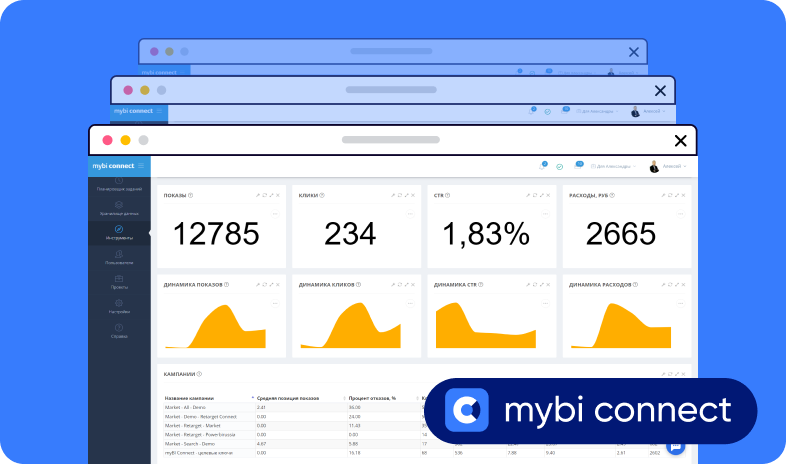Expand Динамика кликов widget to fullscreen

tap(407, 285)
